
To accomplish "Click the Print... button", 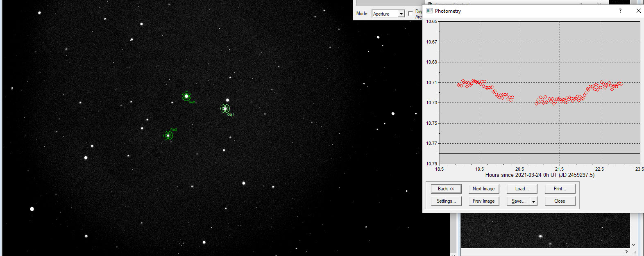I will pos(560,189).
